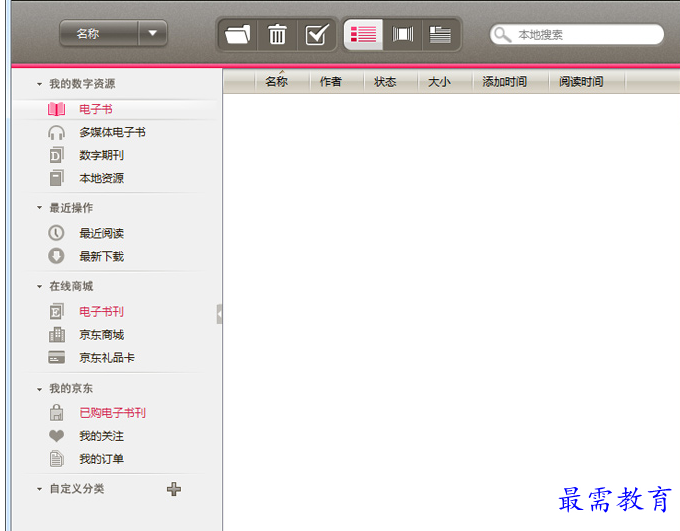
Task: Click the document icon for 我的订单
Action: (56, 459)
